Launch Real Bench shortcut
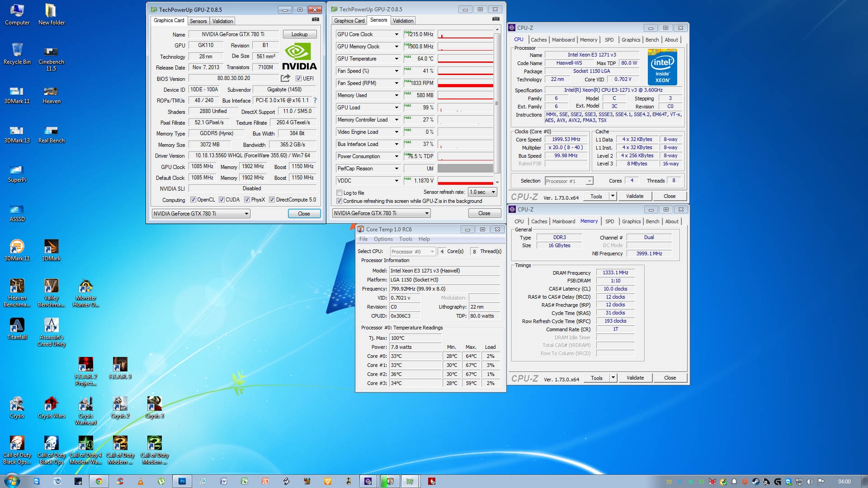 (x=51, y=134)
